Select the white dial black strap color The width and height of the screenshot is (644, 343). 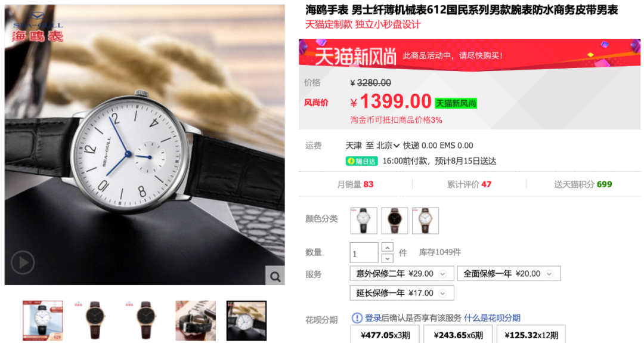click(x=364, y=221)
